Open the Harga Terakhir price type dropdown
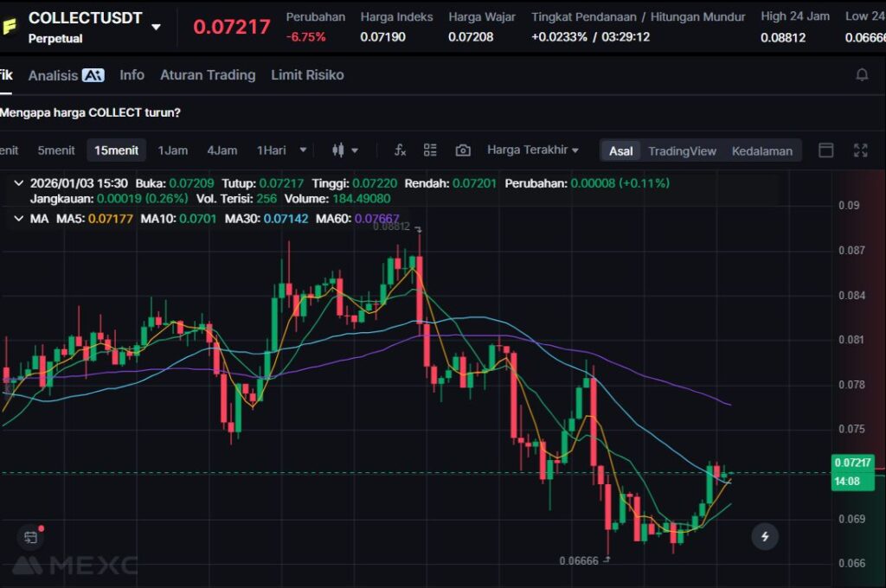 tap(532, 150)
